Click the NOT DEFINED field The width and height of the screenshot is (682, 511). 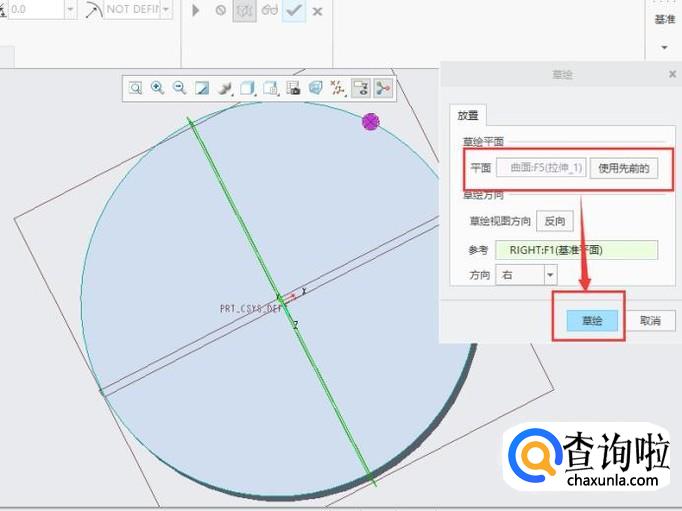(133, 9)
